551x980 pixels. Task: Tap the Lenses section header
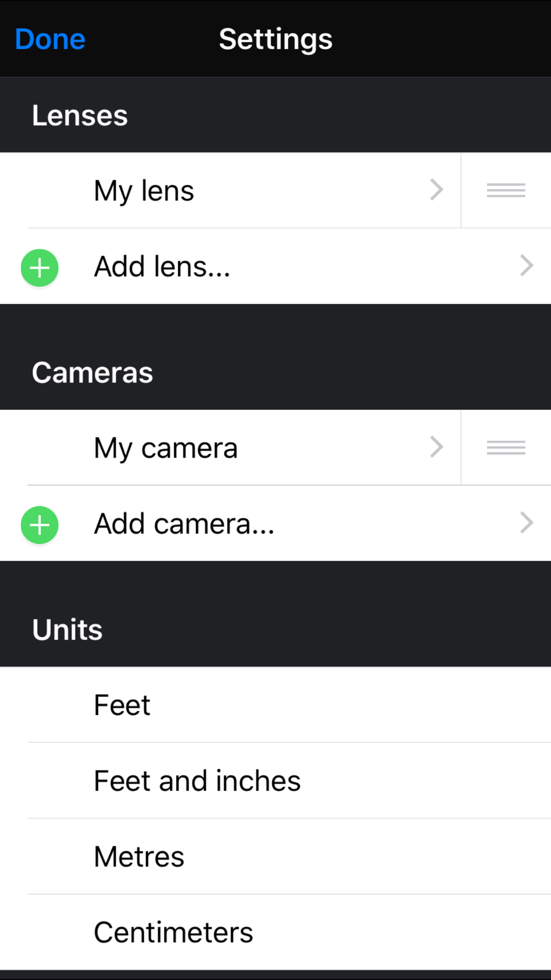pos(80,116)
